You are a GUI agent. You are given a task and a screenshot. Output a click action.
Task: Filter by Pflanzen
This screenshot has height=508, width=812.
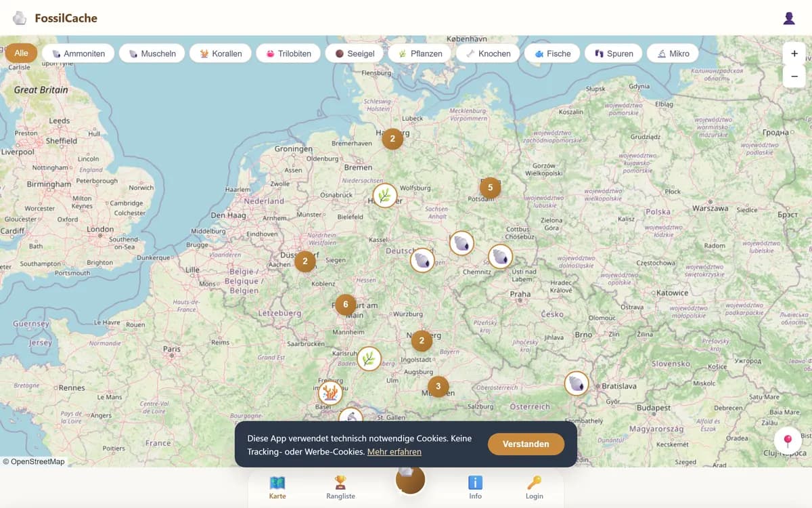pos(420,54)
